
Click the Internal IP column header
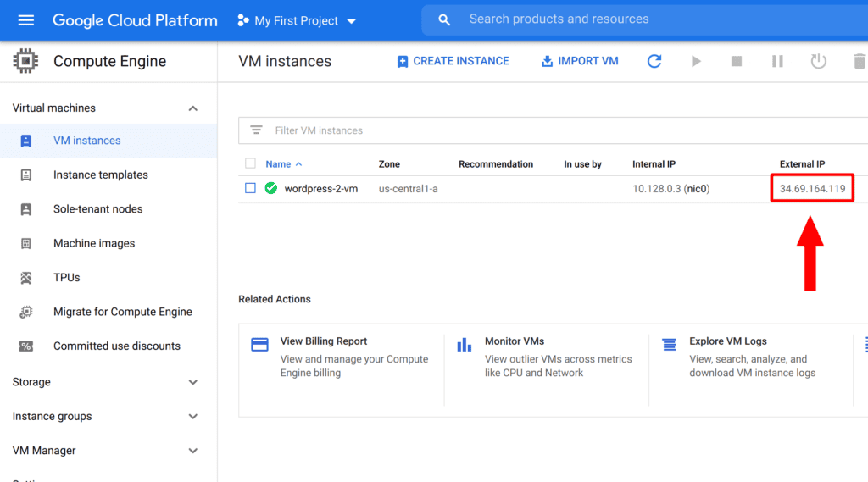point(654,164)
